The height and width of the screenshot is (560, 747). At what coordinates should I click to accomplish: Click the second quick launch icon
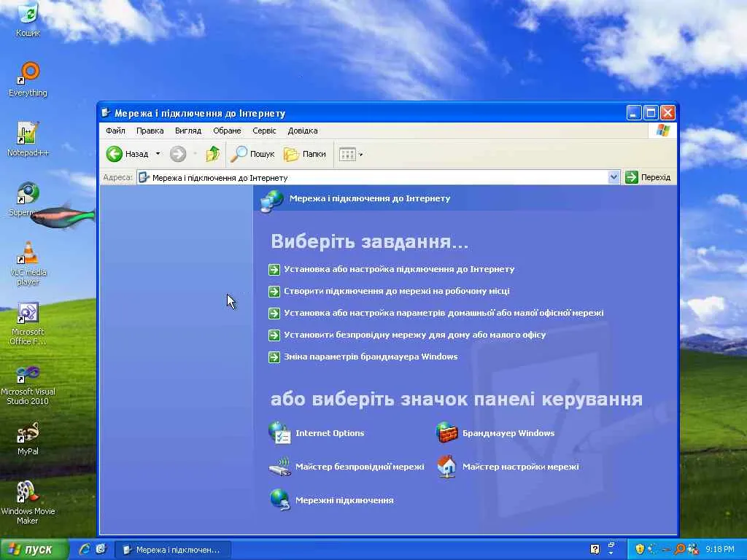pyautogui.click(x=101, y=549)
